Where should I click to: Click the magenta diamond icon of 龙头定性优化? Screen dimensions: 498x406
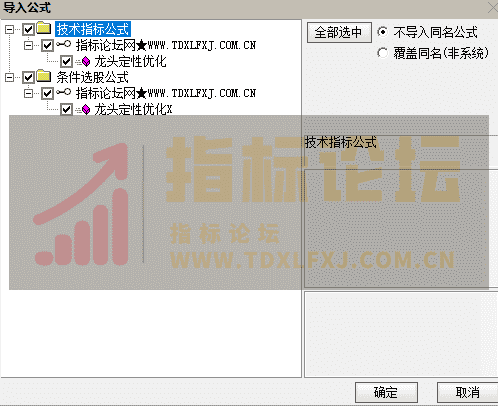[x=86, y=61]
